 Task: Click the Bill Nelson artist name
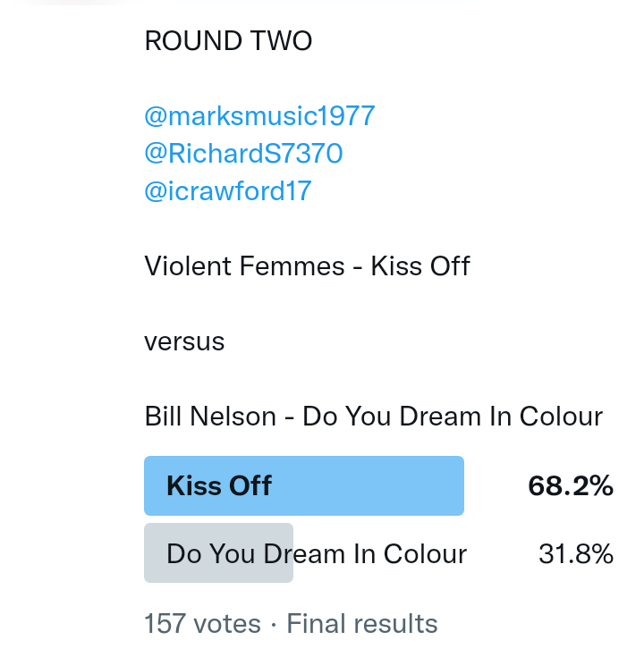210,417
